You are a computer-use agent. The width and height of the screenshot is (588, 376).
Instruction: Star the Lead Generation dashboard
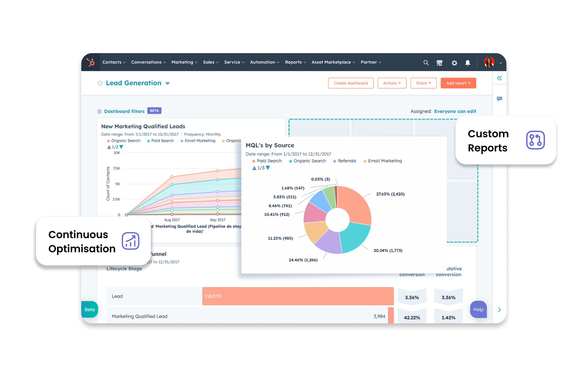(100, 83)
